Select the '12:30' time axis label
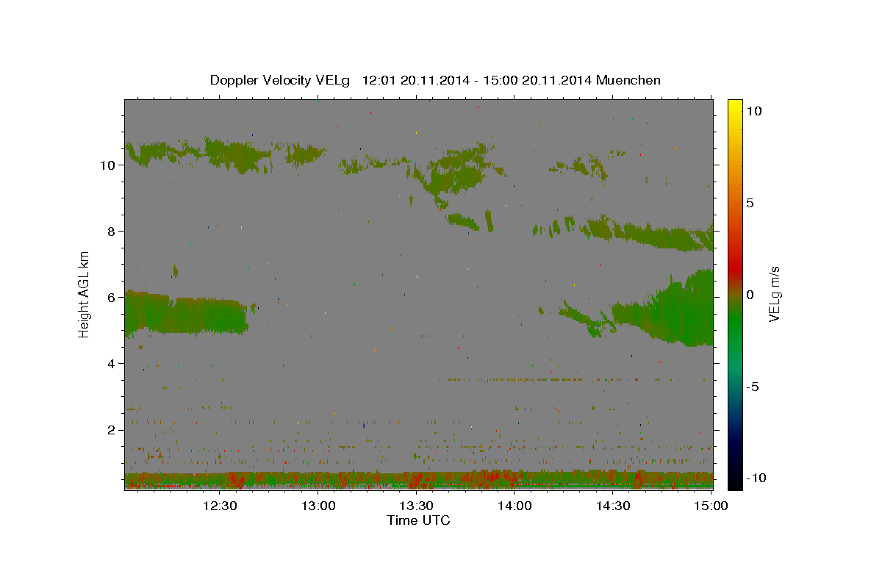Image resolution: width=882 pixels, height=588 pixels. 220,506
